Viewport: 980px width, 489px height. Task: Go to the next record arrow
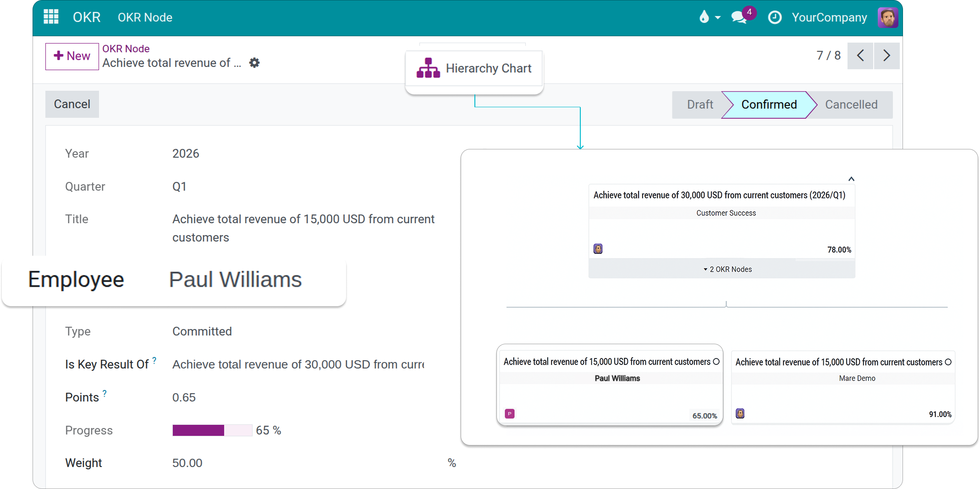pos(886,56)
